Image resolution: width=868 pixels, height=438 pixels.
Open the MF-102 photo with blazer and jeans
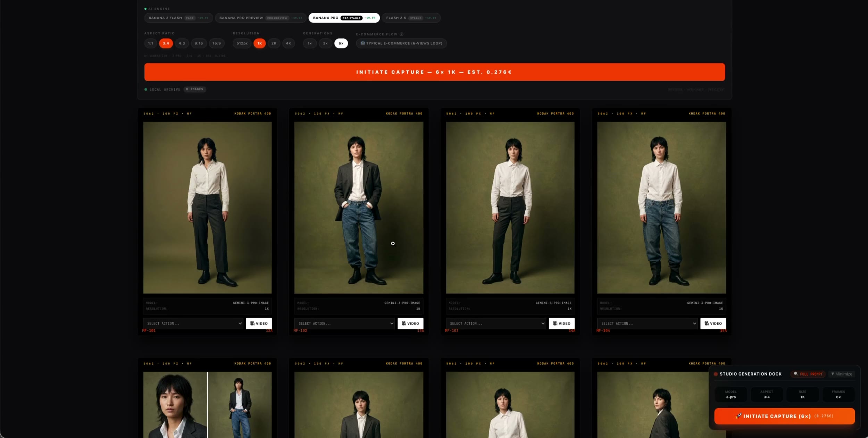point(359,208)
